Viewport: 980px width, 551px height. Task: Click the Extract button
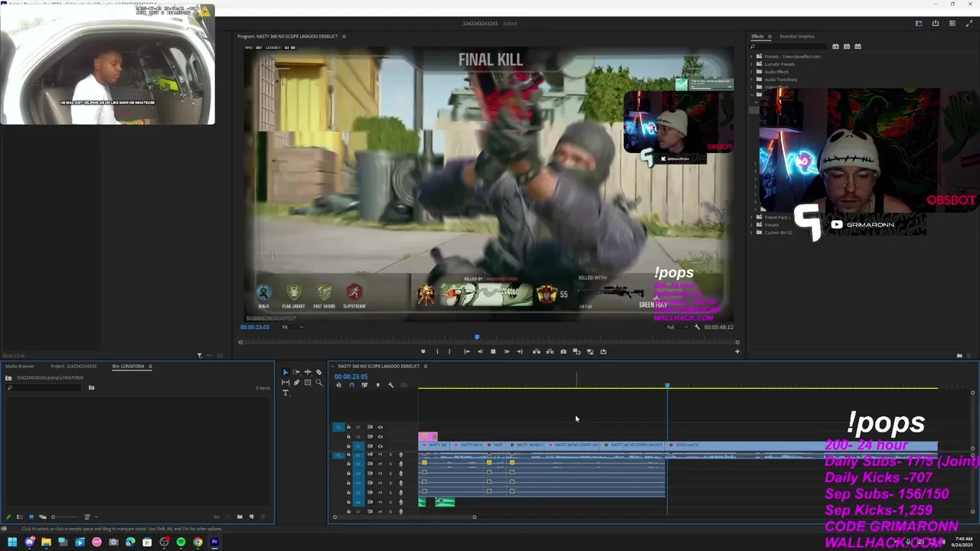[550, 351]
